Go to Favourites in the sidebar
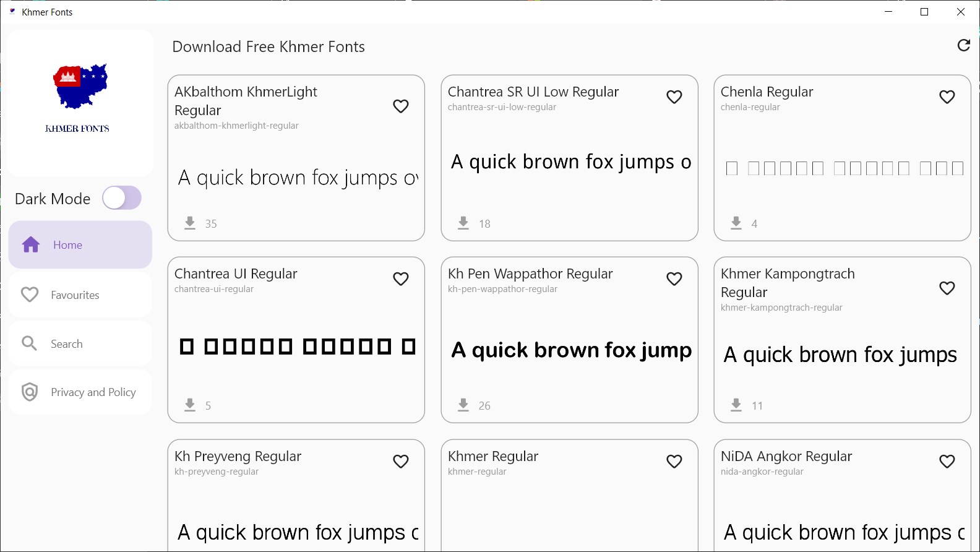 click(x=80, y=295)
